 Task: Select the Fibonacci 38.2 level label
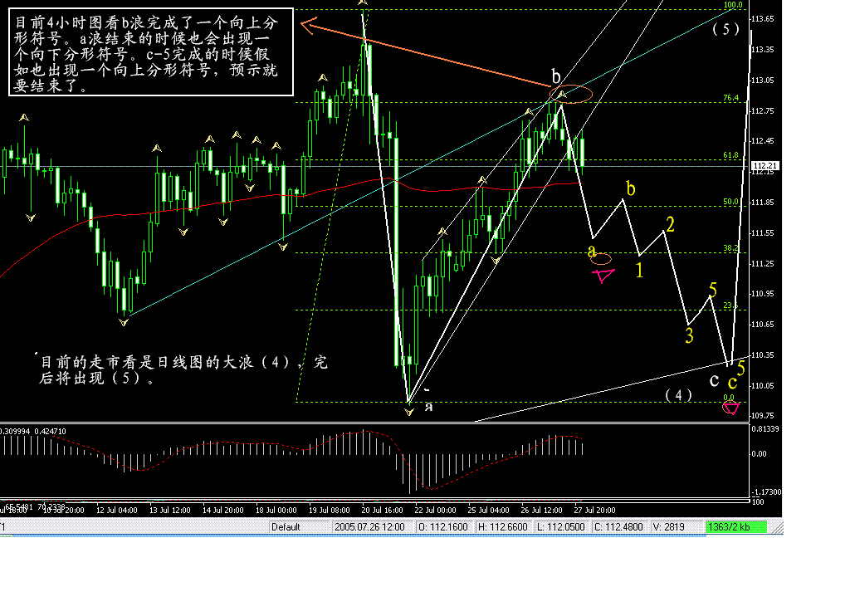(x=730, y=247)
